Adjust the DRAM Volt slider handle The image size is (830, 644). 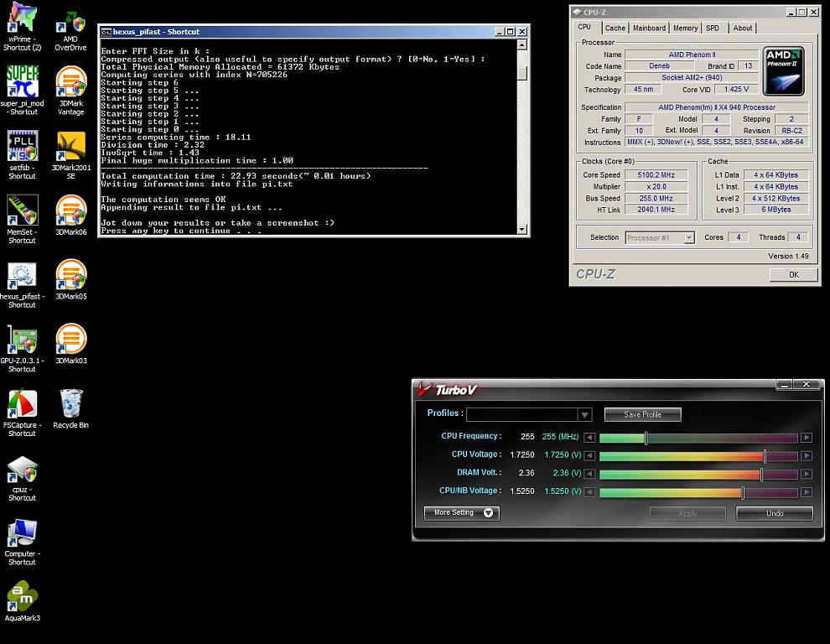pos(761,474)
